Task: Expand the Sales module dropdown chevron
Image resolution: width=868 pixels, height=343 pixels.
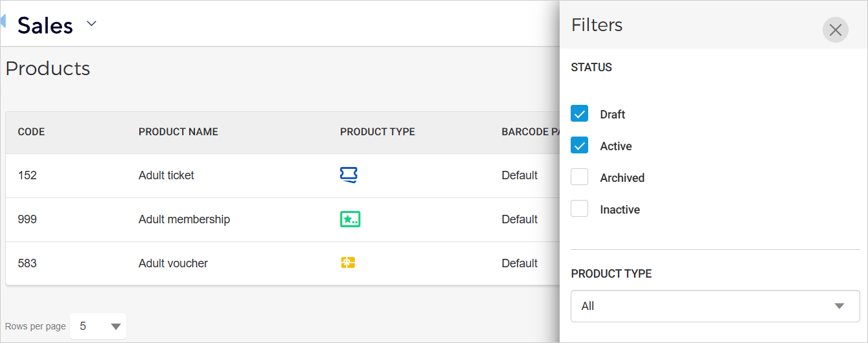Action: click(91, 24)
